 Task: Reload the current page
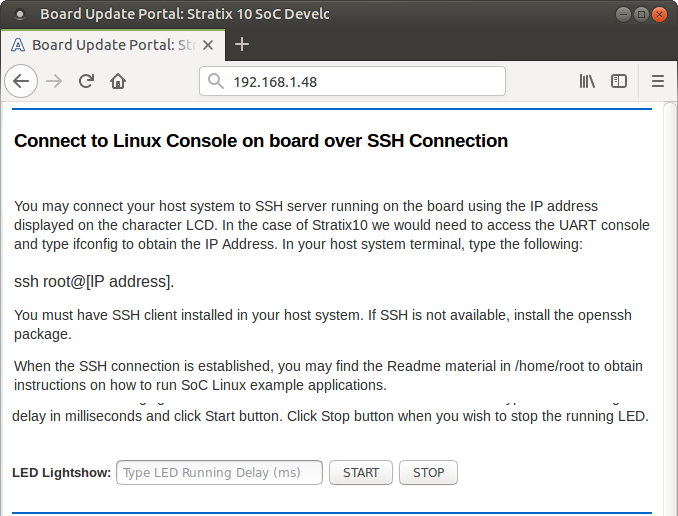point(86,82)
